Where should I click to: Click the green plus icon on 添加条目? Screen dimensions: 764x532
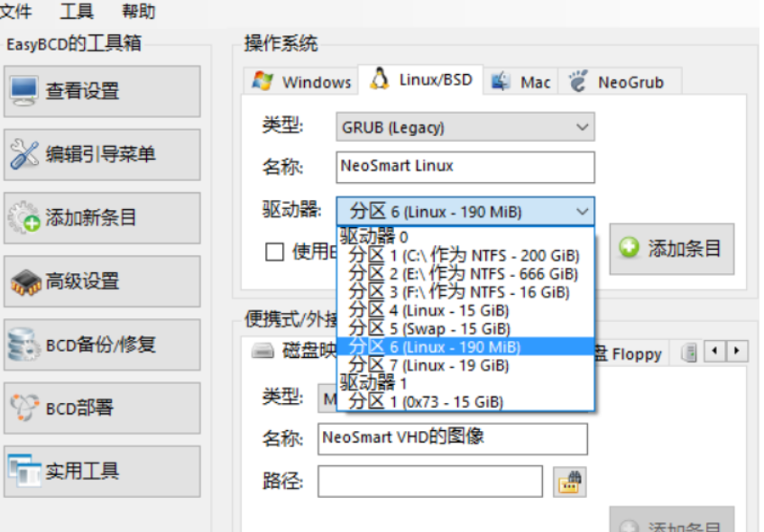(629, 247)
